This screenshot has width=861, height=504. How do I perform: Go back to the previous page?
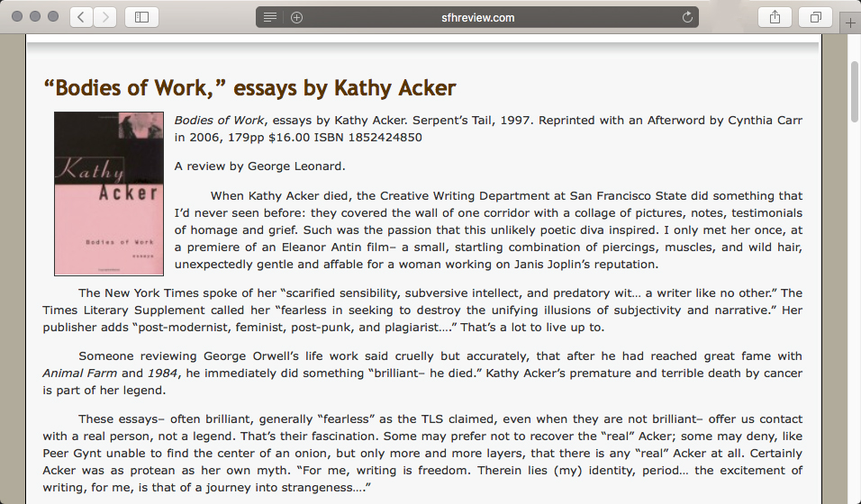81,17
